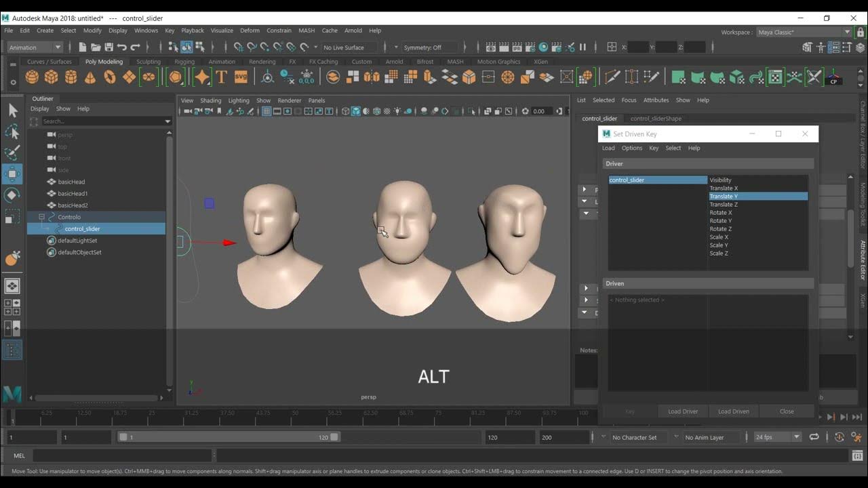Pick the Select tool arrow in toolbox
868x488 pixels.
13,110
